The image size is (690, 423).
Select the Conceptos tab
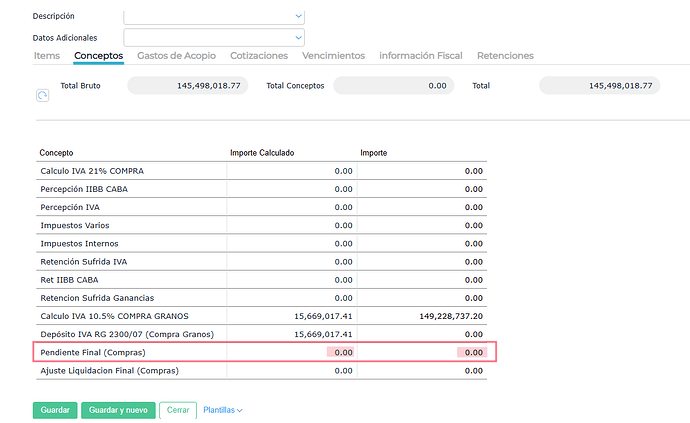[98, 56]
